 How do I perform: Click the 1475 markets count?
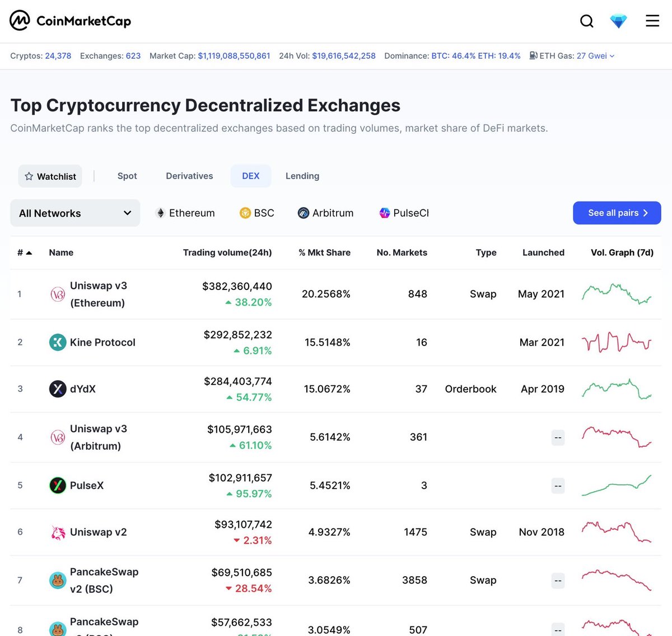pyautogui.click(x=416, y=532)
